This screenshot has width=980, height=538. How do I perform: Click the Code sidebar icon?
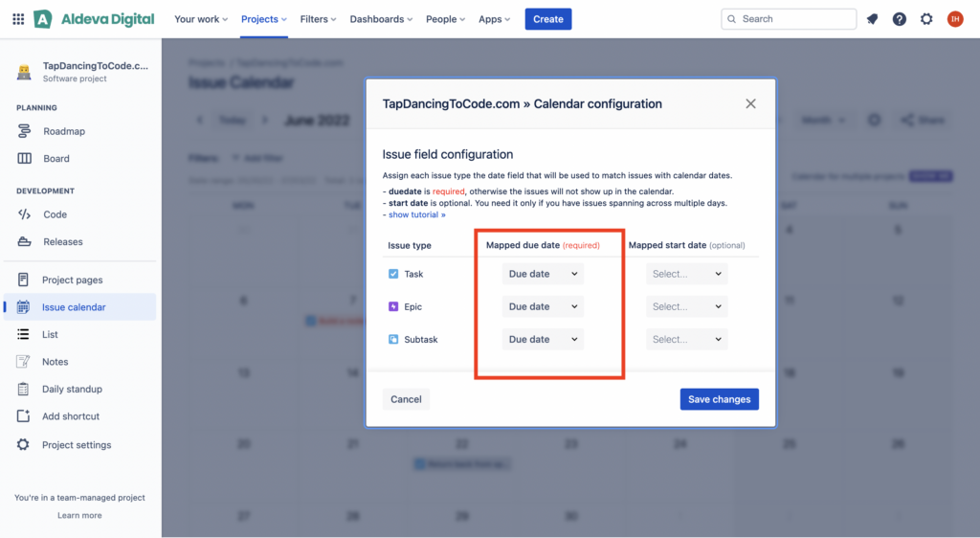coord(24,214)
